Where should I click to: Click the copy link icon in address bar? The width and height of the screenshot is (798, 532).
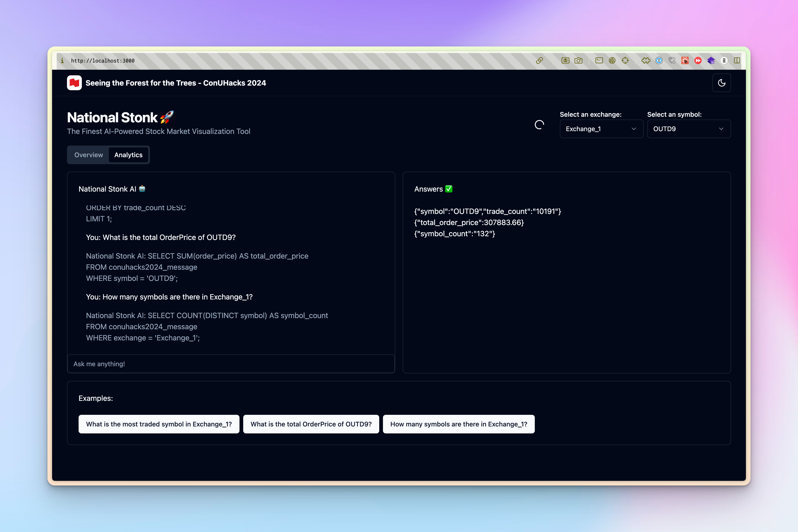(539, 60)
